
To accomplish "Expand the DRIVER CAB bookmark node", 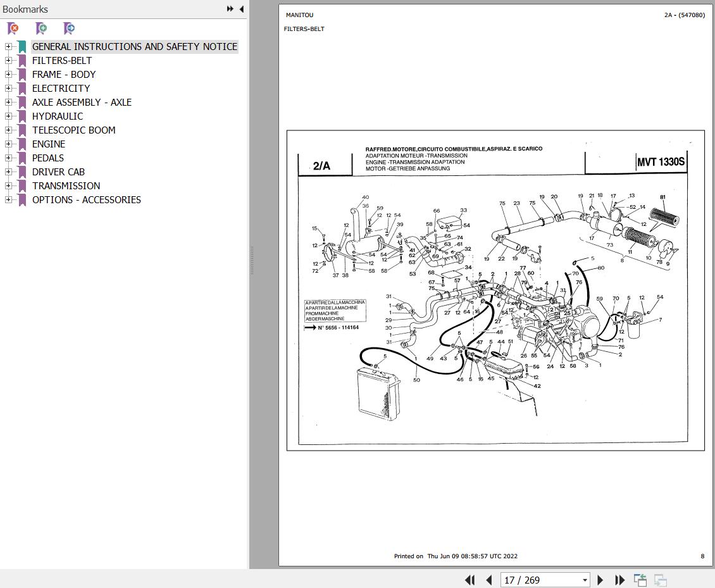I will [8, 172].
